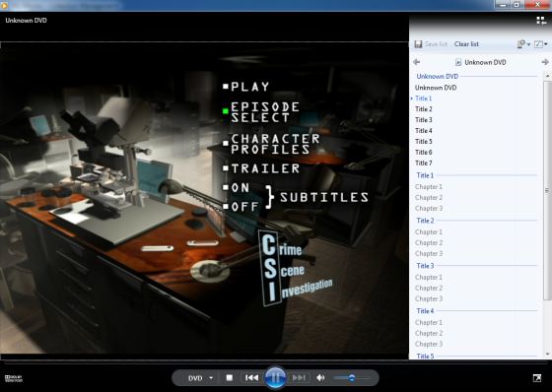The height and width of the screenshot is (392, 552).
Task: Open the list options icon dropdown
Action: pos(523,44)
